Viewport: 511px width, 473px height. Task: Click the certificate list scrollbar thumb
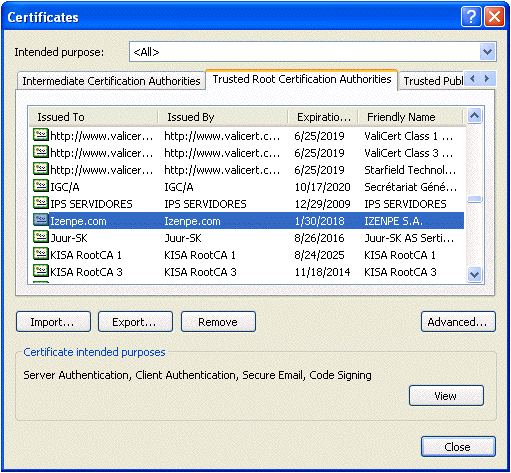coord(475,199)
